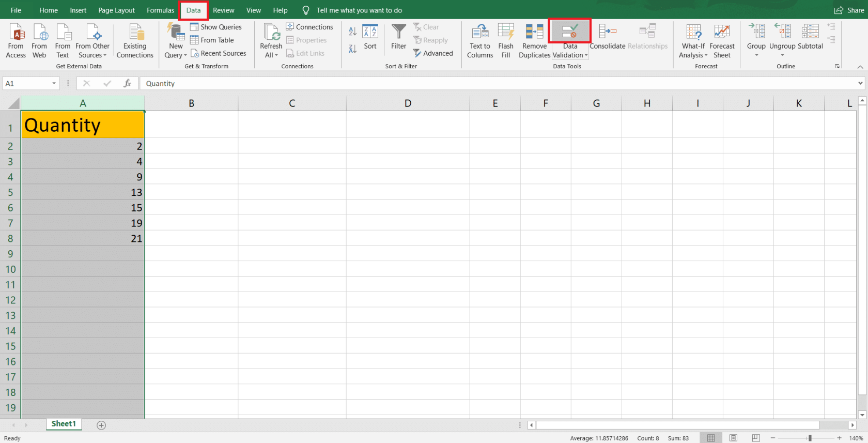Add a new sheet
This screenshot has width=868, height=443.
click(101, 425)
